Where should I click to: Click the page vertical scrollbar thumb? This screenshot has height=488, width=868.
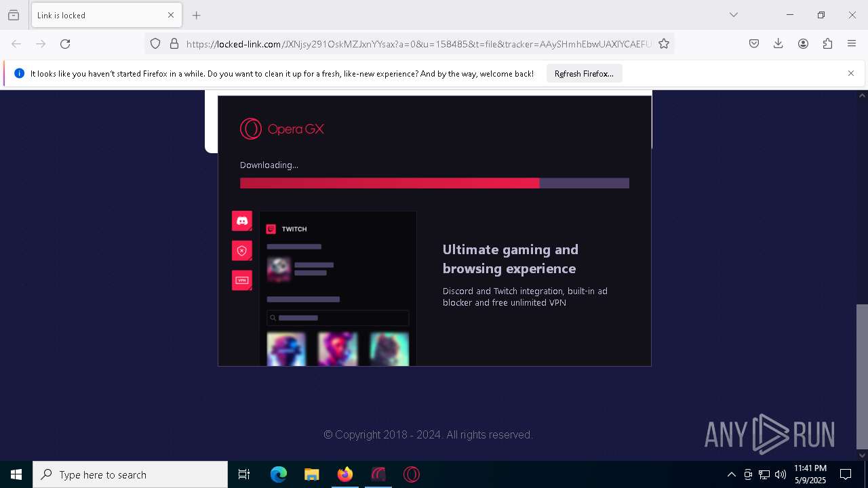[862, 376]
